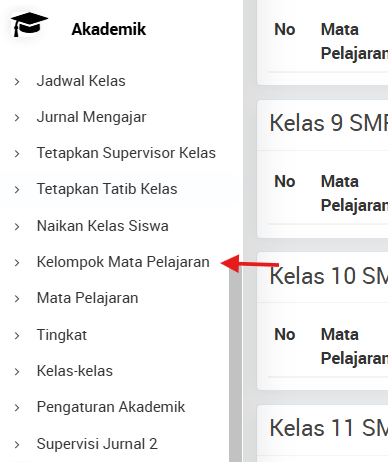The height and width of the screenshot is (462, 388).
Task: Expand the Jadwal Kelas chevron
Action: (x=17, y=81)
